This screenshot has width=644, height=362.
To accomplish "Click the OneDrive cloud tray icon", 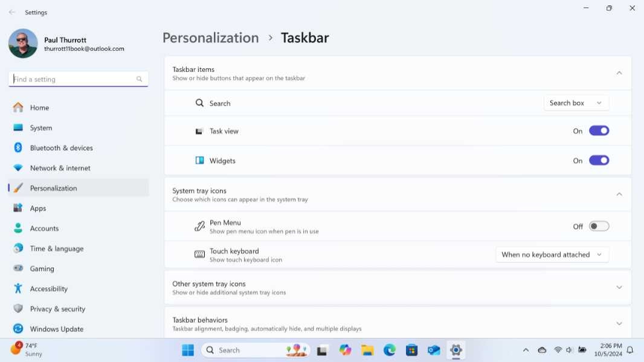I will 542,350.
